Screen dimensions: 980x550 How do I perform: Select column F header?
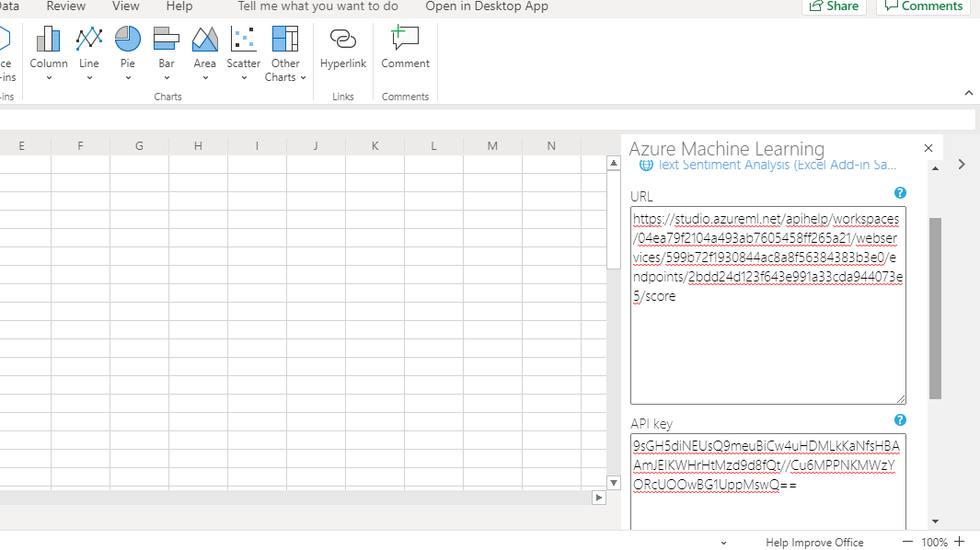pos(80,145)
